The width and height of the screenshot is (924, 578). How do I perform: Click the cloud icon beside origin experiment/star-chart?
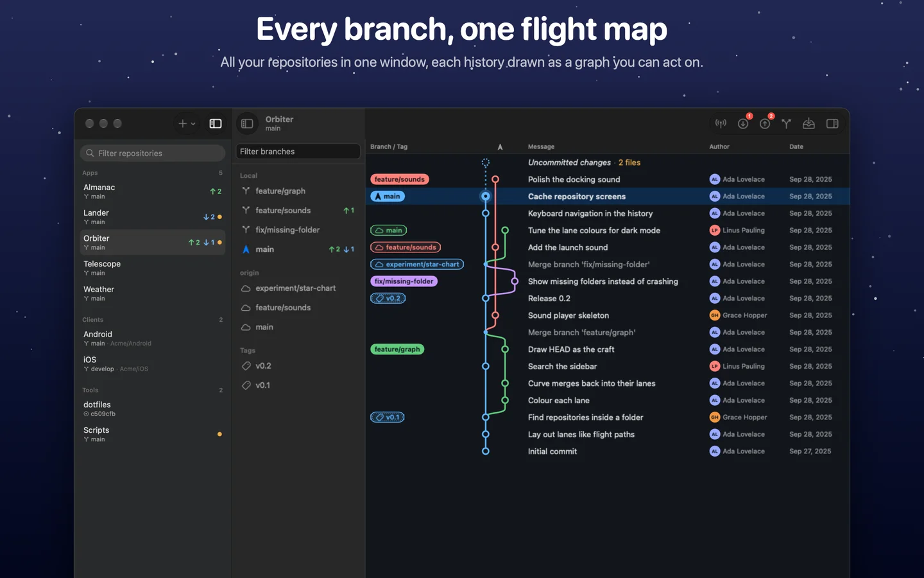[246, 288]
